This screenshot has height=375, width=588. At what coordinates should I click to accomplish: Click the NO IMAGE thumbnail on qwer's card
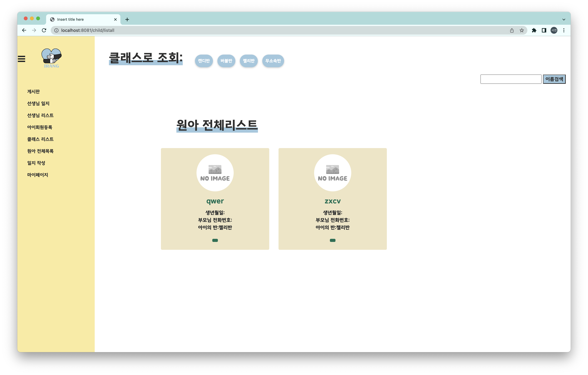click(215, 173)
